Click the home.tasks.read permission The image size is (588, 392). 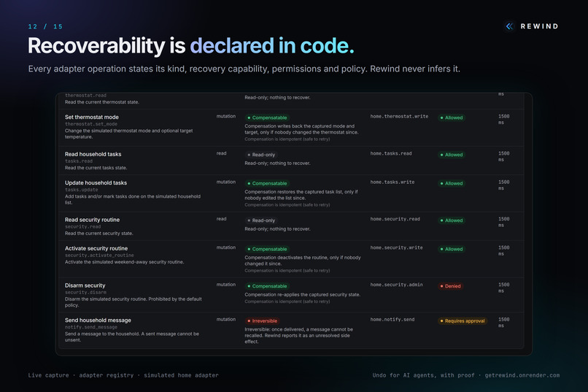click(x=391, y=153)
